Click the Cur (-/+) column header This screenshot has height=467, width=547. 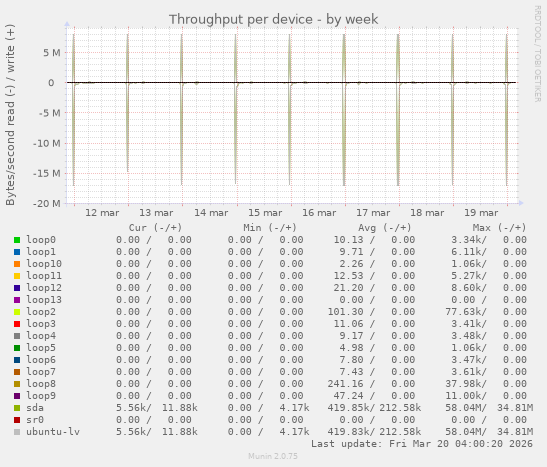[156, 228]
